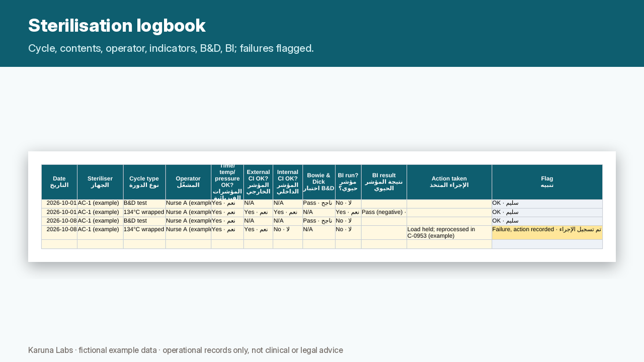Select the "Yes" cell under Internal CI OK?
Image resolution: width=644 pixels, height=362 pixels.
click(x=288, y=212)
